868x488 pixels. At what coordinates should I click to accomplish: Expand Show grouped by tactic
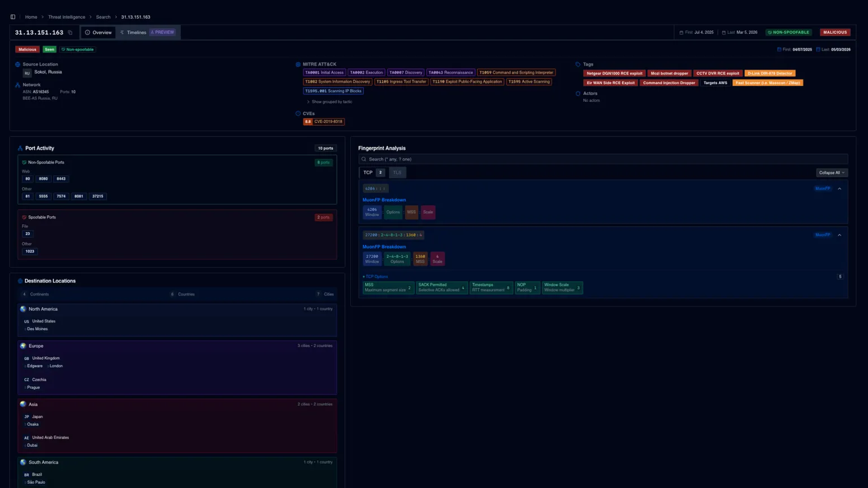tap(331, 102)
